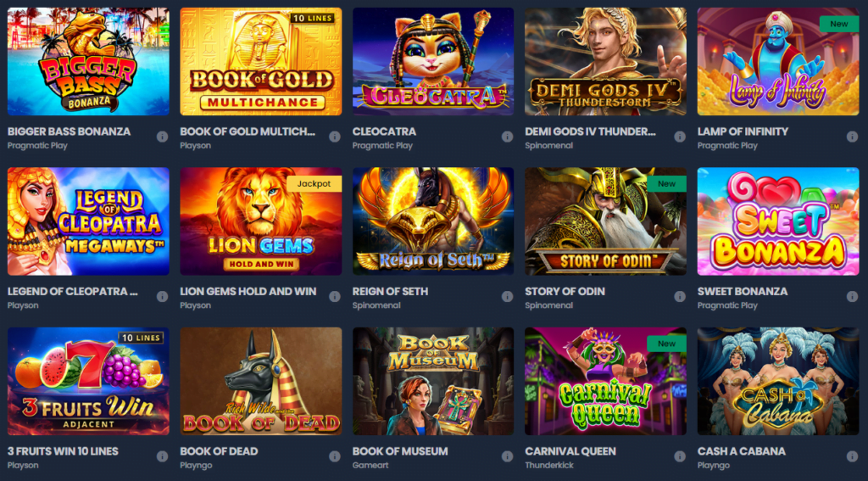View info for Story of Odin
The image size is (868, 481).
pos(680,296)
